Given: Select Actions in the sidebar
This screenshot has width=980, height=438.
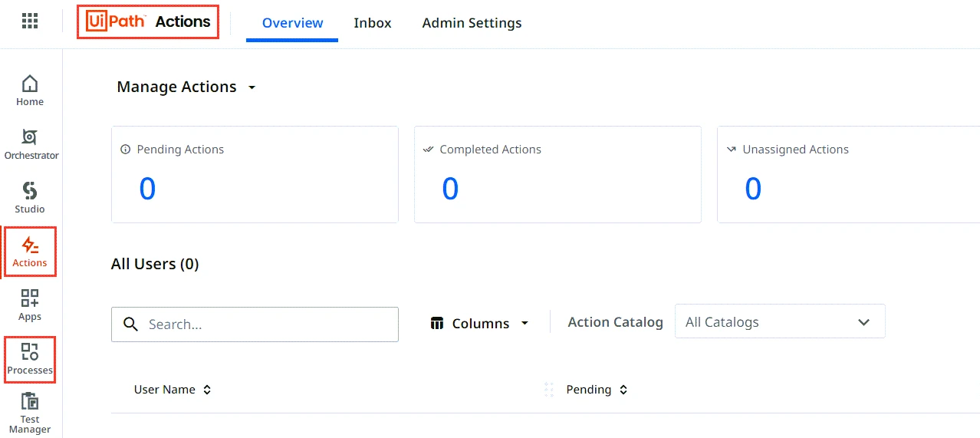Looking at the screenshot, I should pyautogui.click(x=30, y=252).
